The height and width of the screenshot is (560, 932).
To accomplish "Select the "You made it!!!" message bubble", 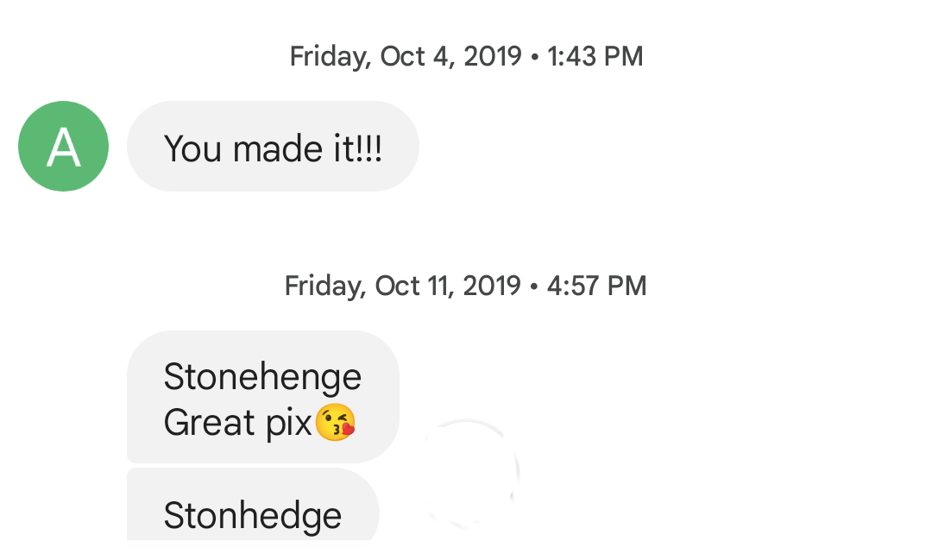I will [x=273, y=147].
